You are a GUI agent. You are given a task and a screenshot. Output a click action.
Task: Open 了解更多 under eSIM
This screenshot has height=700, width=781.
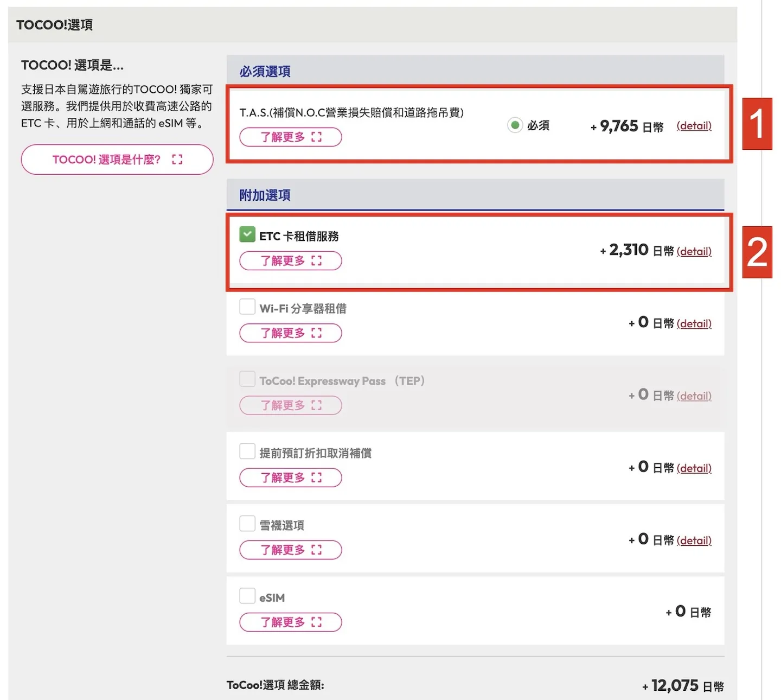[x=291, y=622]
